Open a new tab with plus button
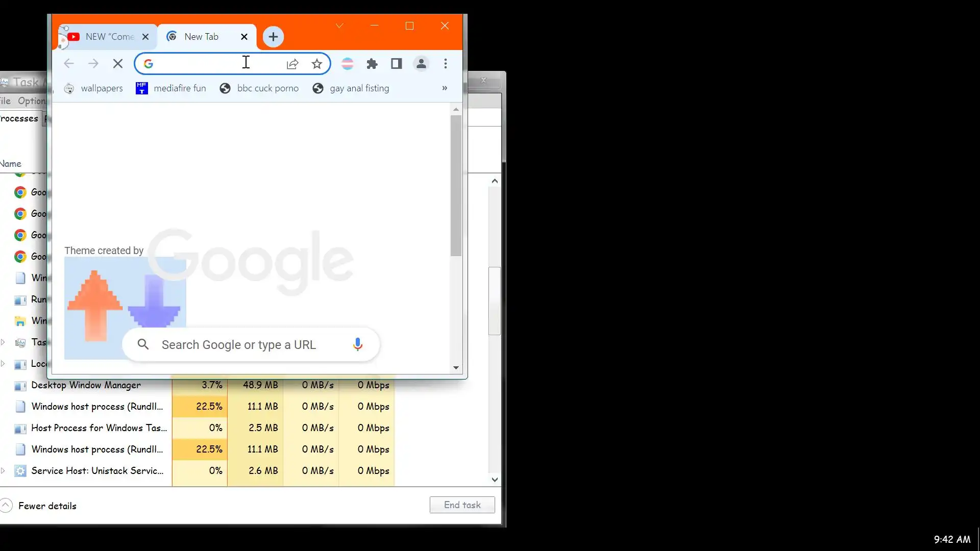980x551 pixels. 273,37
